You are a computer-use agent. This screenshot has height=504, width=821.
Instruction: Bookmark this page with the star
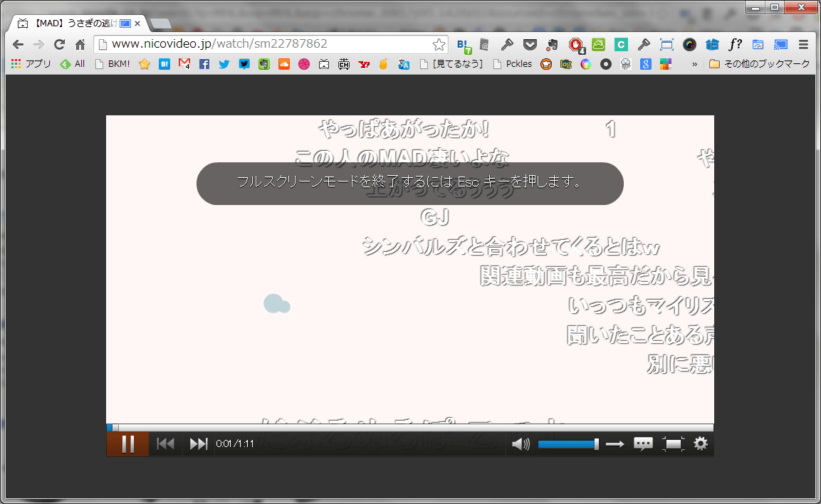439,44
